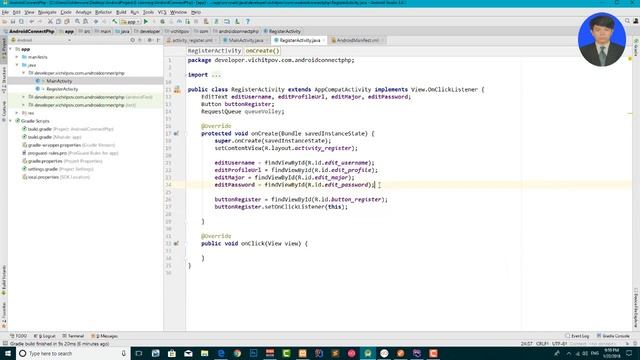Click the Save All toolbar icon
Screen dimensions: 640x360
pyautogui.click(x=13, y=22)
